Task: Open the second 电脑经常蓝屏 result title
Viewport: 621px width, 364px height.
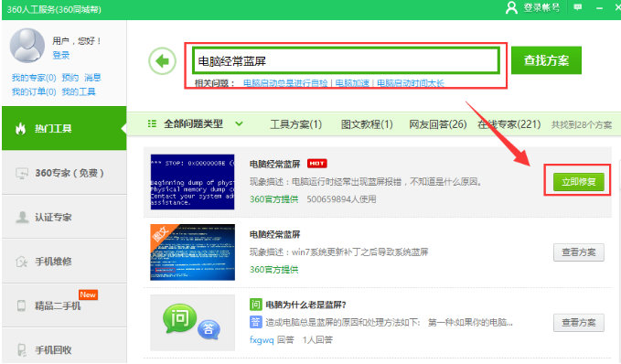Action: pos(275,234)
